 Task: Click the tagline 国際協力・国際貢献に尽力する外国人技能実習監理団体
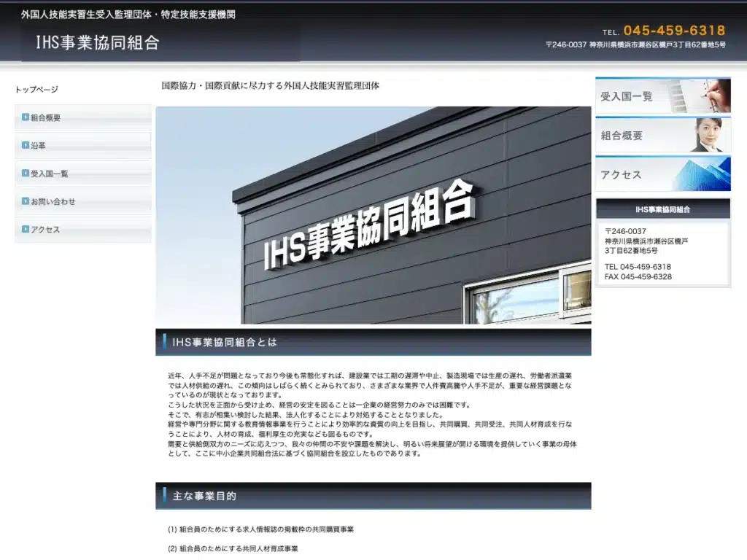[x=270, y=86]
